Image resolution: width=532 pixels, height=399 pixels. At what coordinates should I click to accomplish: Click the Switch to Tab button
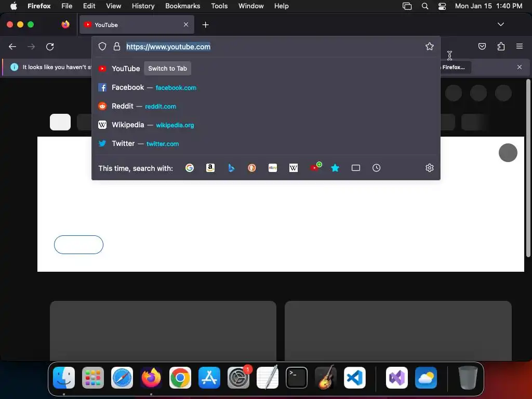pos(168,69)
